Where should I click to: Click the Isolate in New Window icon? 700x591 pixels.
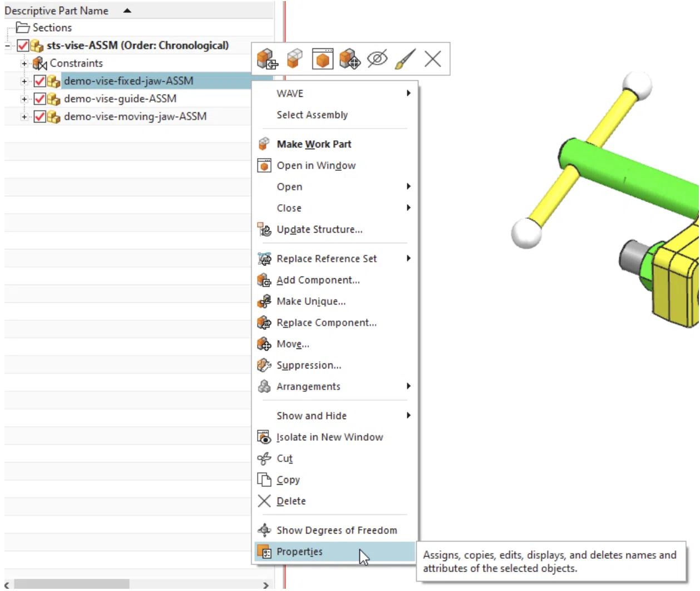[x=264, y=437]
